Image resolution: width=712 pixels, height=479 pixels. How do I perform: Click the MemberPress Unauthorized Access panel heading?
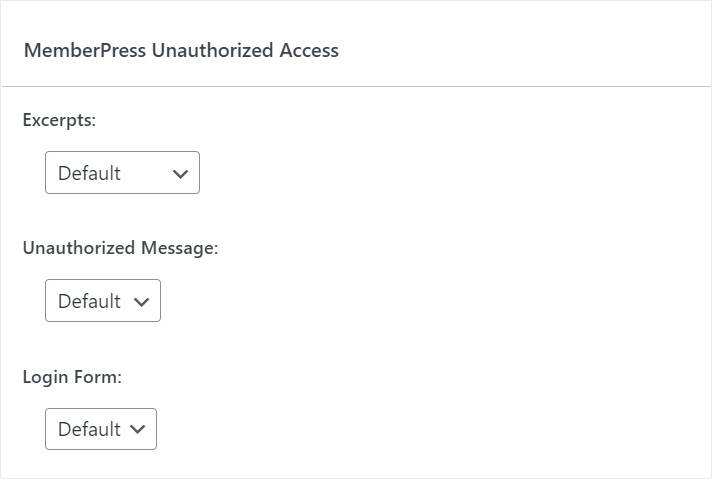181,50
